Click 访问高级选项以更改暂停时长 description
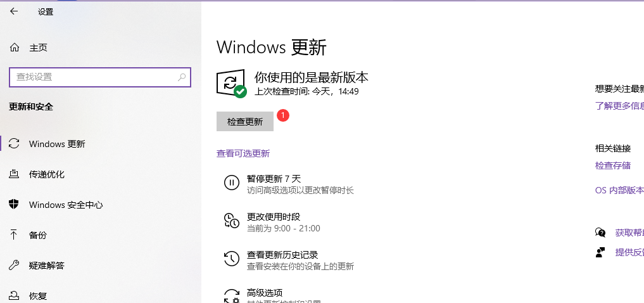The width and height of the screenshot is (644, 303). pyautogui.click(x=300, y=191)
